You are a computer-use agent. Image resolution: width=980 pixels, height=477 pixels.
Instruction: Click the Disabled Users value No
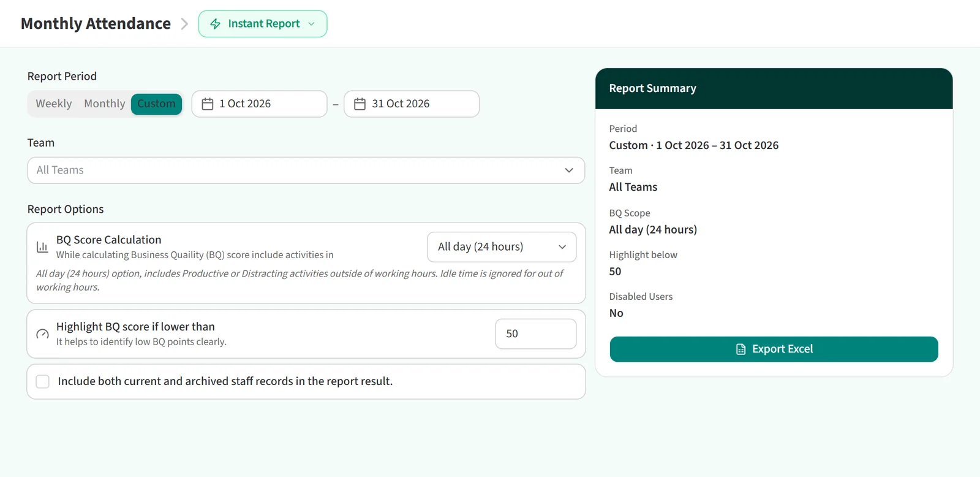pyautogui.click(x=616, y=313)
